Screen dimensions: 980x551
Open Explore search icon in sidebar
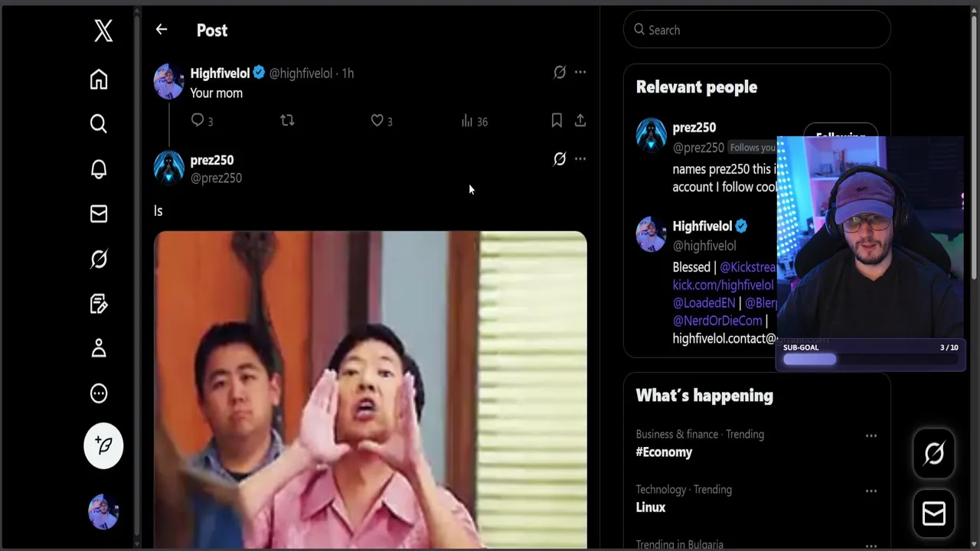(99, 124)
